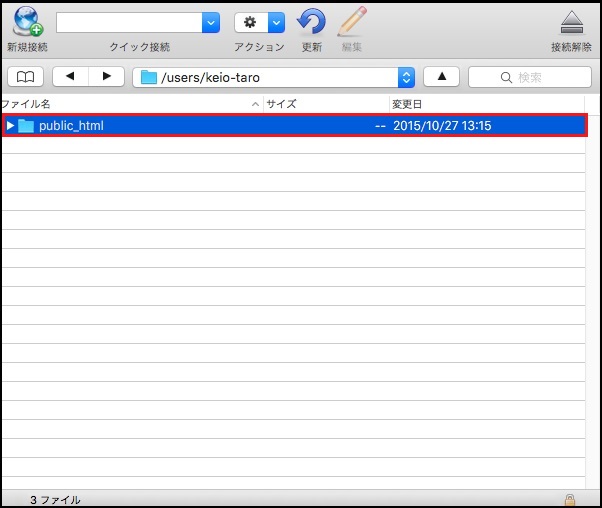Click the Refresh blue arrow icon
The image size is (602, 508).
(x=312, y=22)
